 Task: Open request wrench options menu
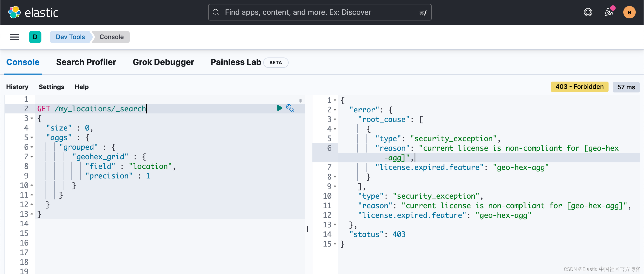tap(290, 108)
